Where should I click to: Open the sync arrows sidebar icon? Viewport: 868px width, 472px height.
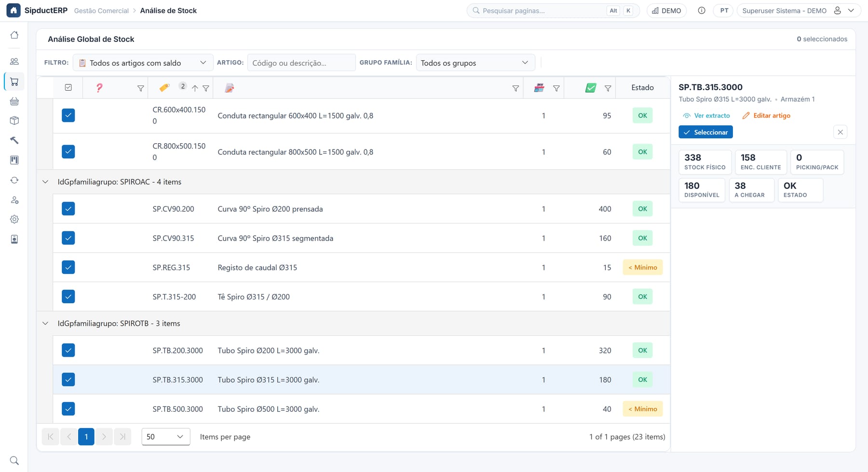14,180
